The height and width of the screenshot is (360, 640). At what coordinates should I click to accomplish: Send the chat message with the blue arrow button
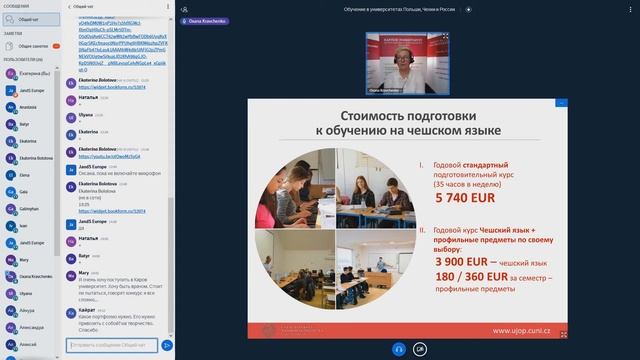[167, 345]
